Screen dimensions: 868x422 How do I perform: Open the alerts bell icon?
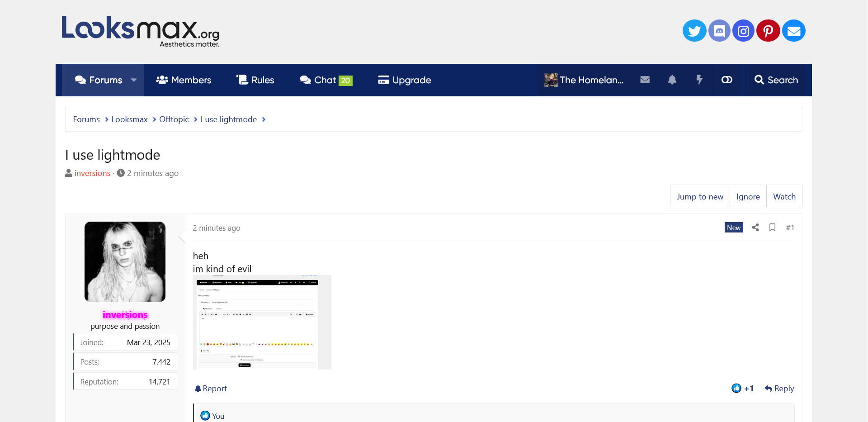click(672, 80)
